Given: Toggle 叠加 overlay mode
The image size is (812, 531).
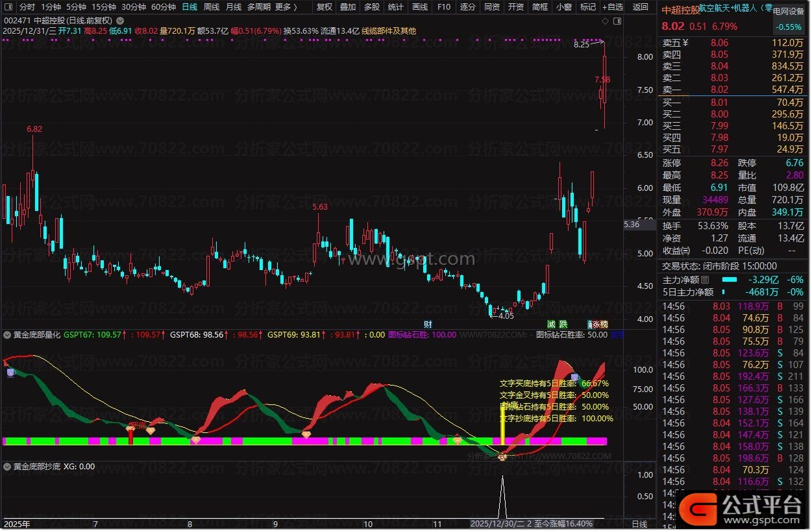Looking at the screenshot, I should point(348,7).
